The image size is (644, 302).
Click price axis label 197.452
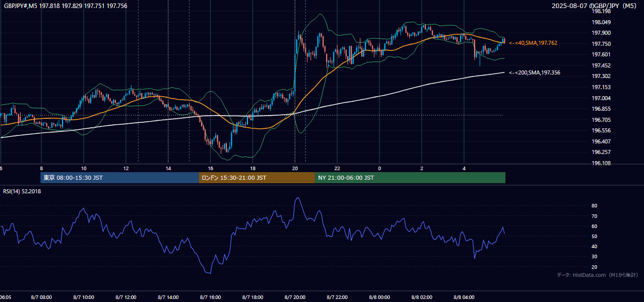point(601,65)
